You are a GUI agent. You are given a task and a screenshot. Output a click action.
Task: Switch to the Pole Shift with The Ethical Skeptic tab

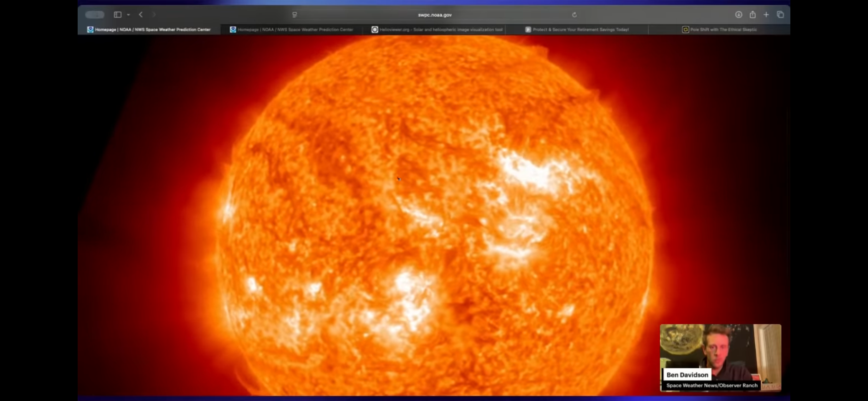pyautogui.click(x=719, y=30)
